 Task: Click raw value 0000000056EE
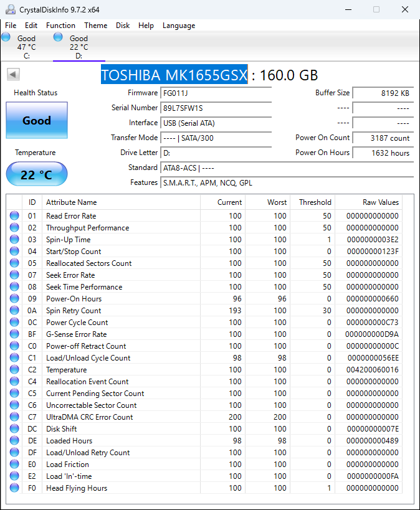tap(373, 358)
